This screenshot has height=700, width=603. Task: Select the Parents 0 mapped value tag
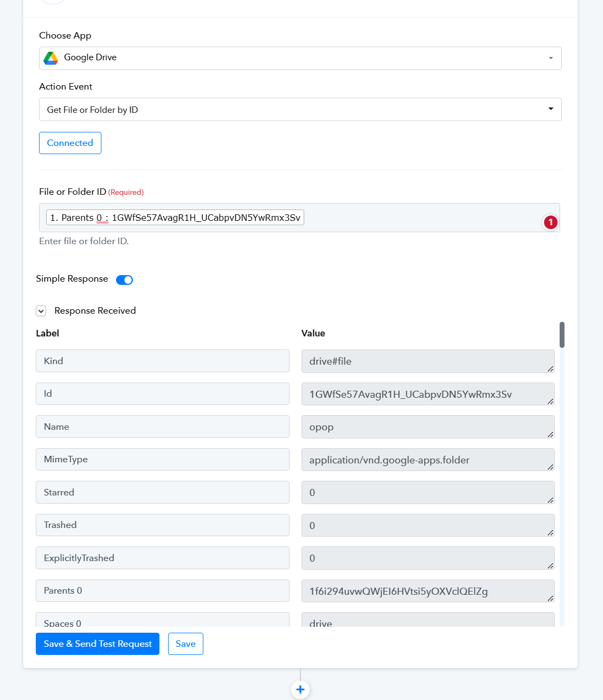pos(175,218)
